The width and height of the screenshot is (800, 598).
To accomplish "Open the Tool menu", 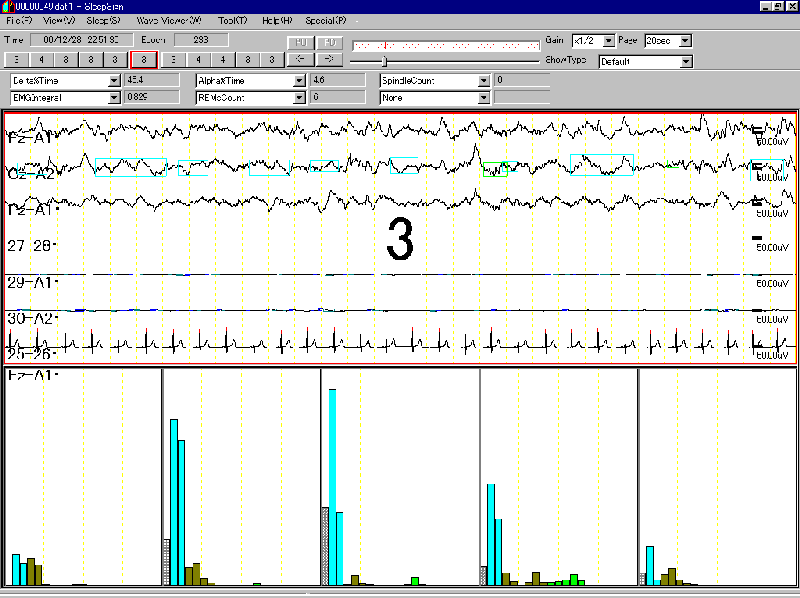I will point(233,21).
